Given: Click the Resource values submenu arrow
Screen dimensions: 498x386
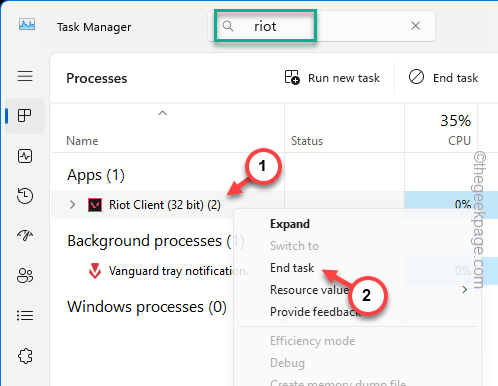Looking at the screenshot, I should (465, 290).
